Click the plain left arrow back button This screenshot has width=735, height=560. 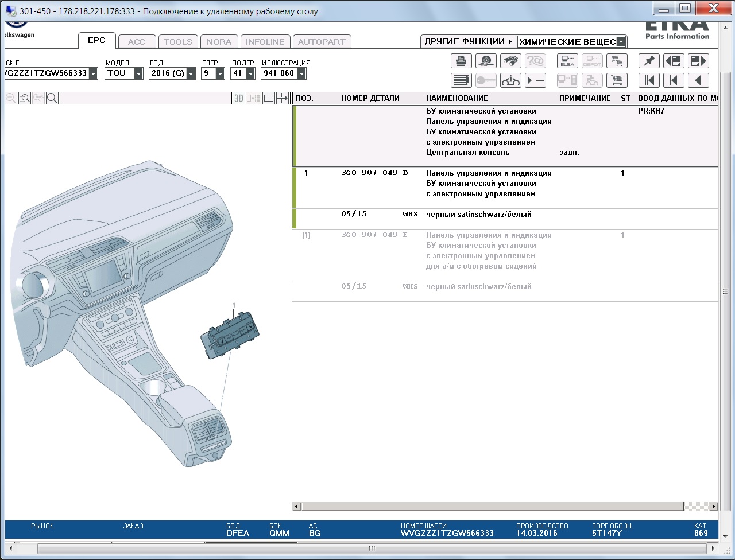pyautogui.click(x=698, y=80)
